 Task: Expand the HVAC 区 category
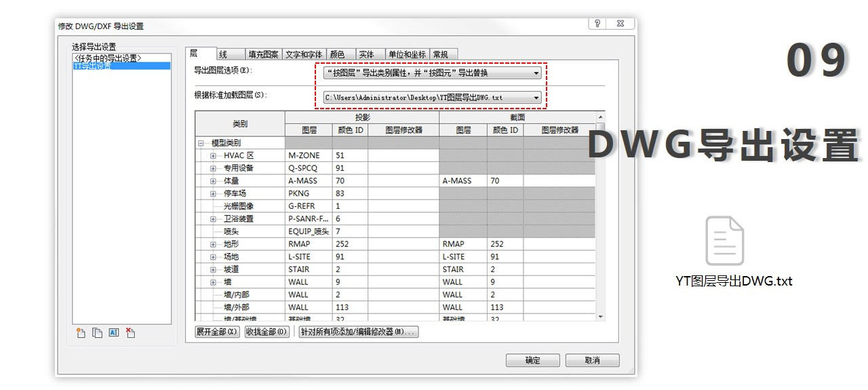pyautogui.click(x=213, y=156)
